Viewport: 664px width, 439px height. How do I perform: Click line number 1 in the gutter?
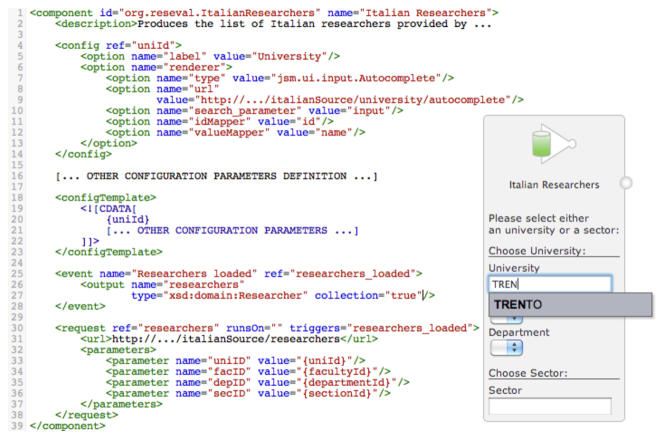coord(17,12)
